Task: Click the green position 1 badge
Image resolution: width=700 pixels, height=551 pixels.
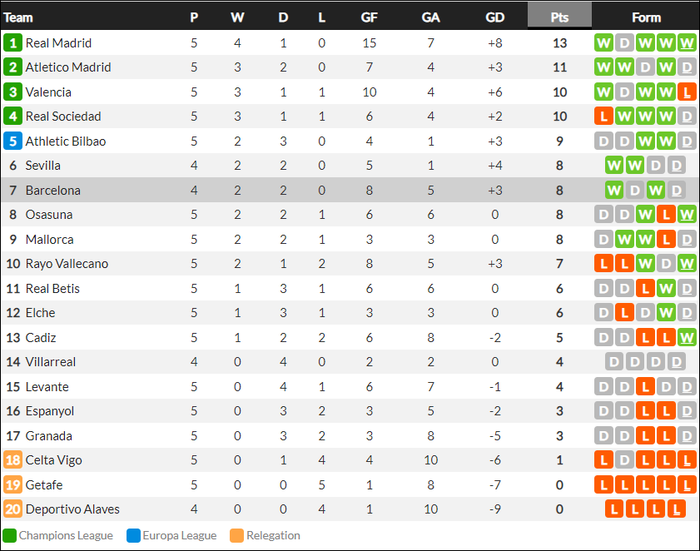Action: click(x=13, y=43)
